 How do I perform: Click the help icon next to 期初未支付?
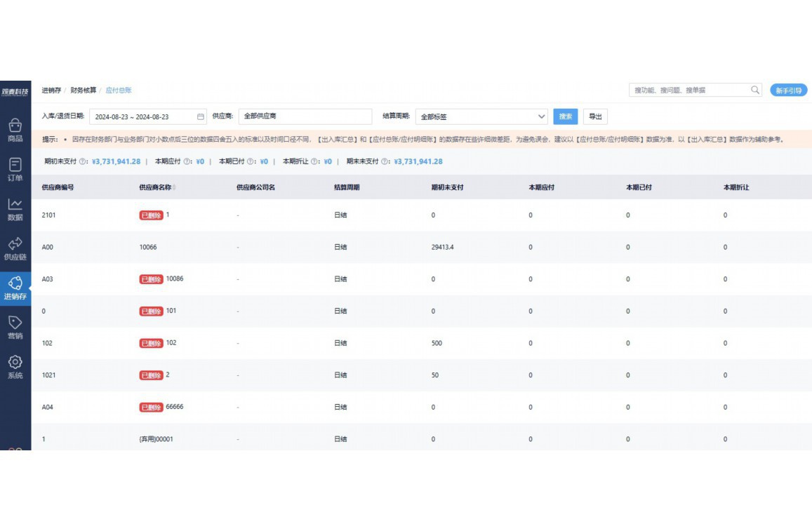84,162
